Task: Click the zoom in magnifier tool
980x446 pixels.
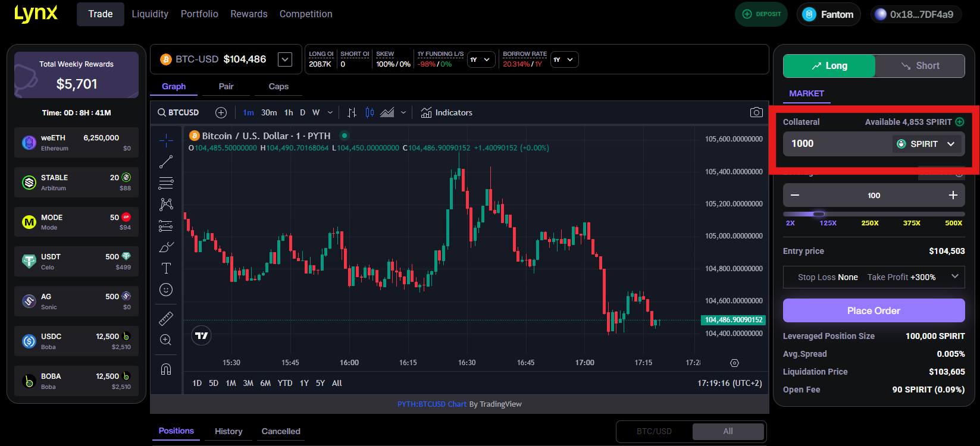Action: click(x=166, y=340)
